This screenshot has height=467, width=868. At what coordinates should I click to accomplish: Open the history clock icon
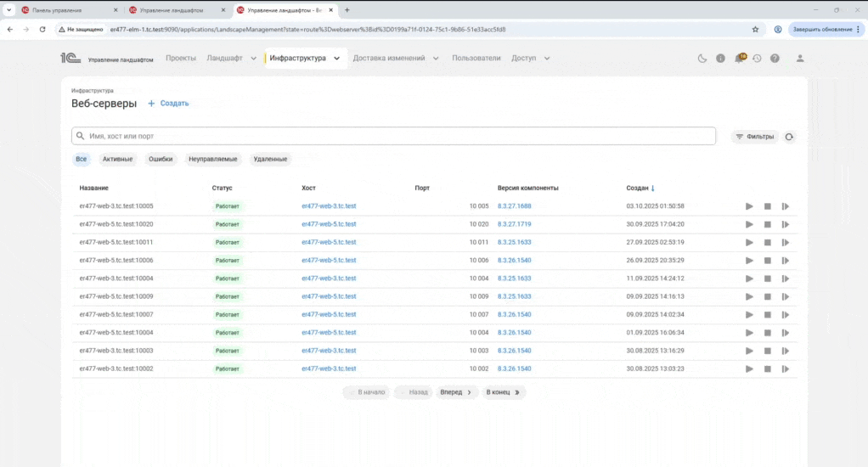757,59
